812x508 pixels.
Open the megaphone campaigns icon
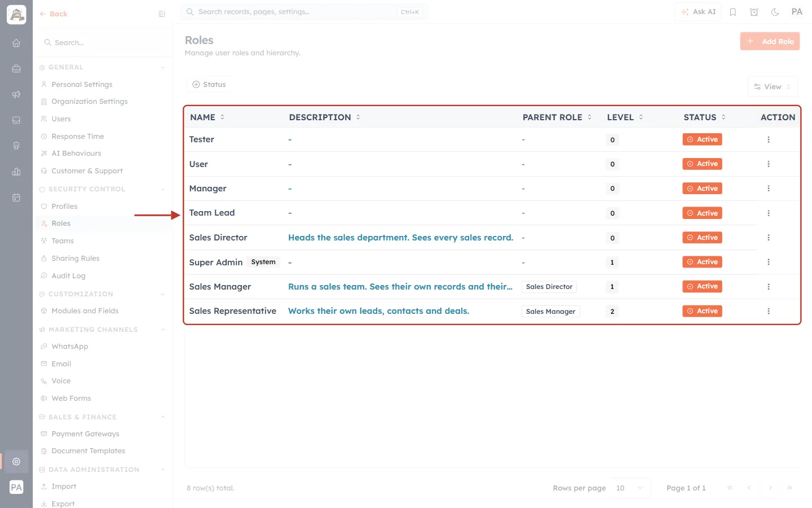16,94
